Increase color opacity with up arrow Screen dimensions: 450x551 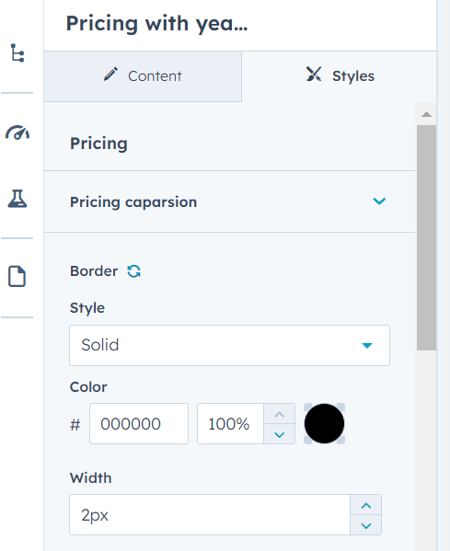pos(279,414)
